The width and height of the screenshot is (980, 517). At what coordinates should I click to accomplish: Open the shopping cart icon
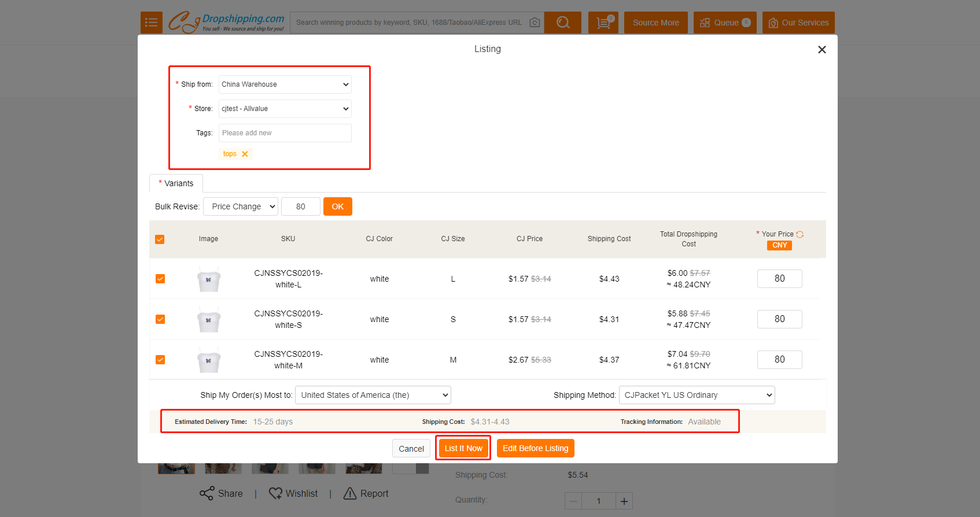603,23
